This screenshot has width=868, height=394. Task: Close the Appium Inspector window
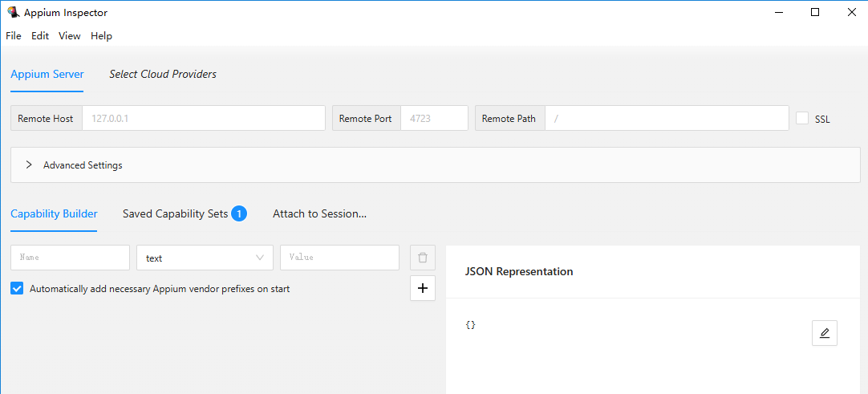851,12
